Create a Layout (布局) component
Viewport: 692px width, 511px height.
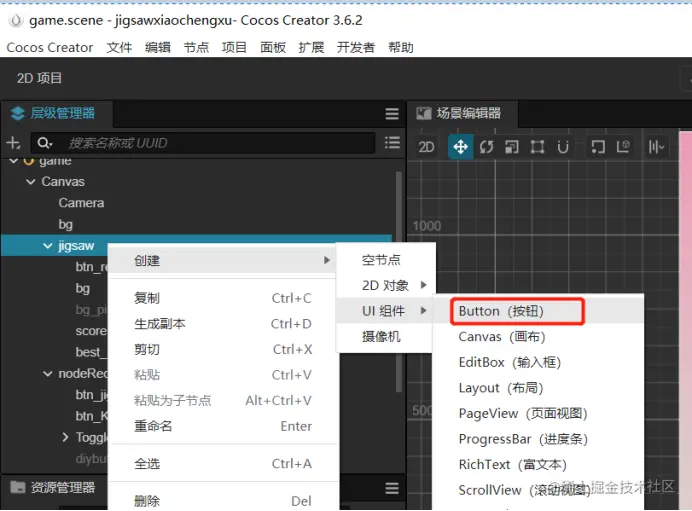pos(538,388)
